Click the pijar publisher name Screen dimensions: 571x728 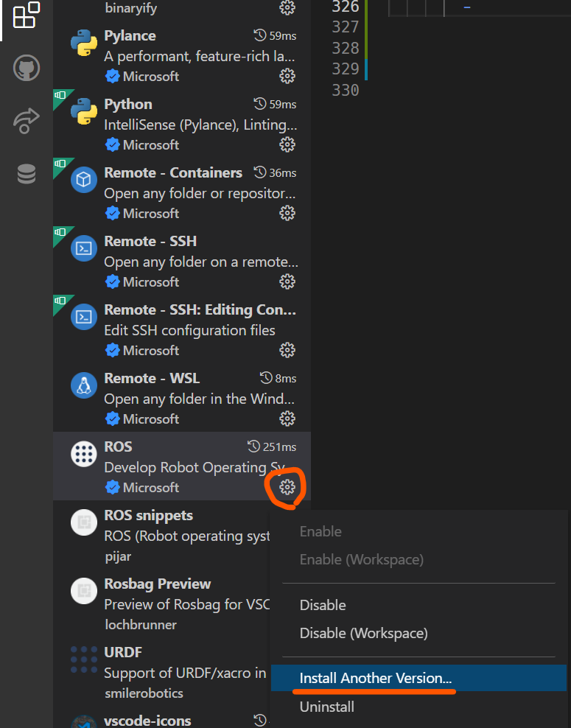pos(118,556)
